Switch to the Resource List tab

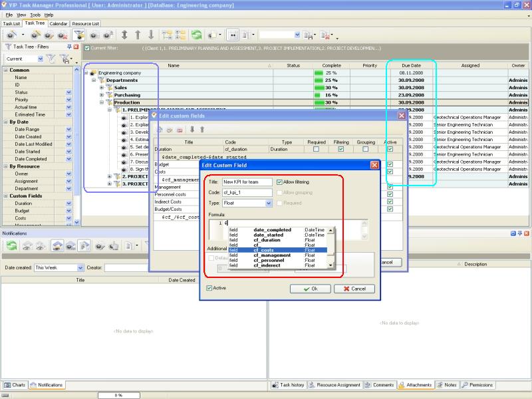point(86,24)
